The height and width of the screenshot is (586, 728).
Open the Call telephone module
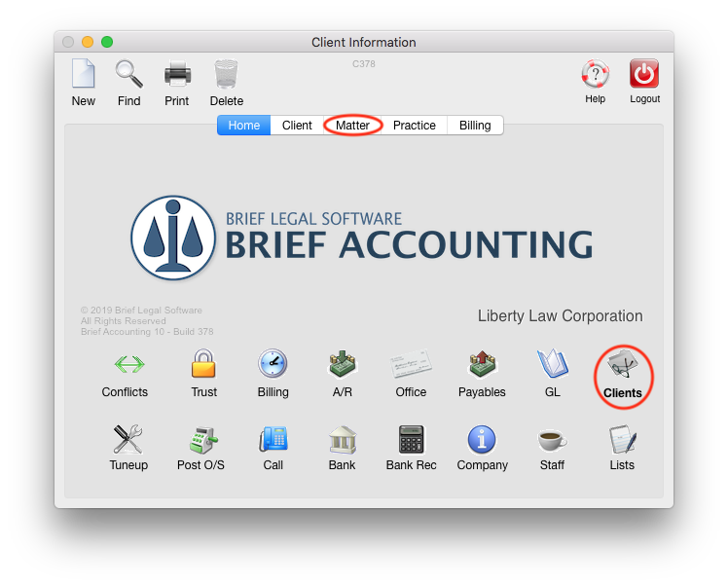(x=273, y=439)
